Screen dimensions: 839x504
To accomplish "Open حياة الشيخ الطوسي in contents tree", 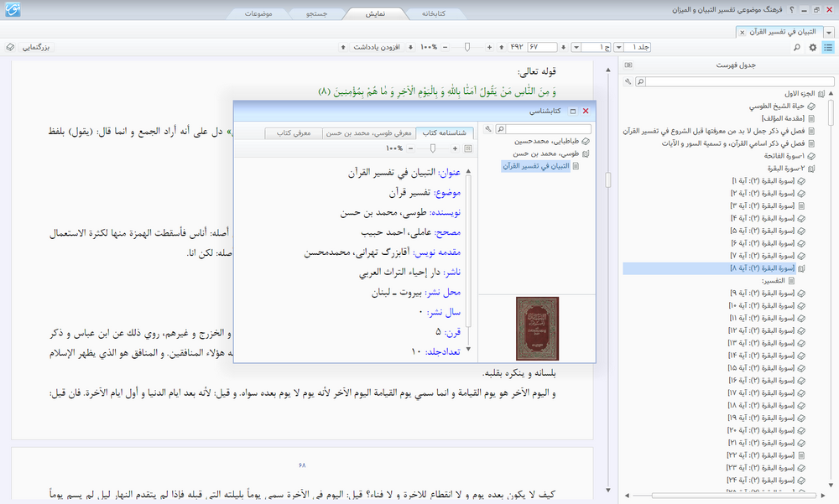I will 776,106.
